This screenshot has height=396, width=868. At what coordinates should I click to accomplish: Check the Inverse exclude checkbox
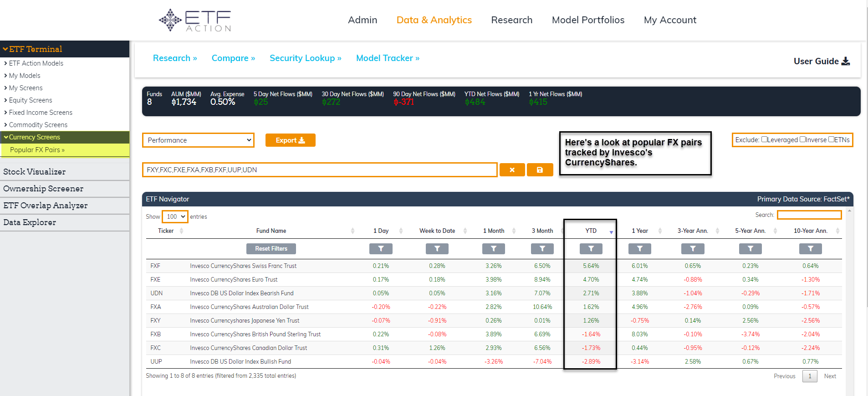click(803, 139)
